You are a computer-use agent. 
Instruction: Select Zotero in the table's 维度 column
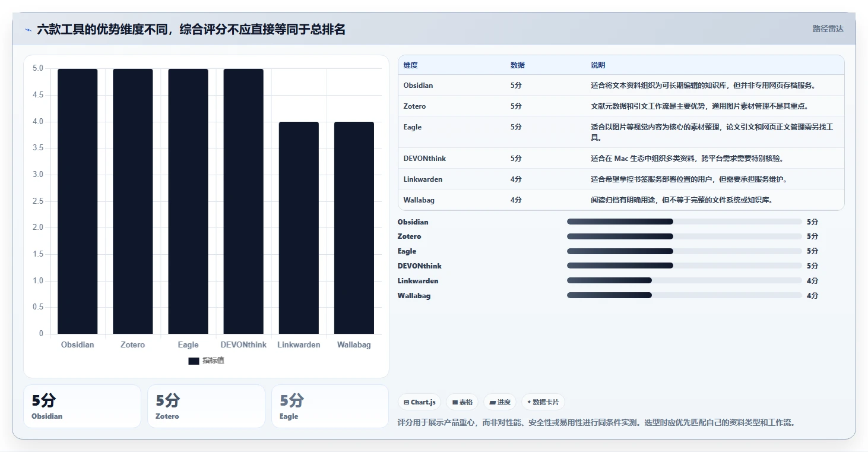[x=414, y=106]
